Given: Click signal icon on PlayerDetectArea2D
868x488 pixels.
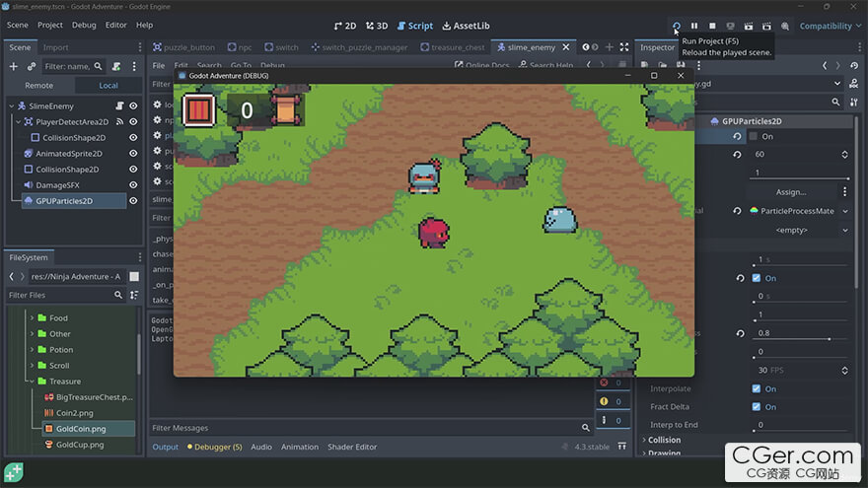Looking at the screenshot, I should tap(119, 121).
